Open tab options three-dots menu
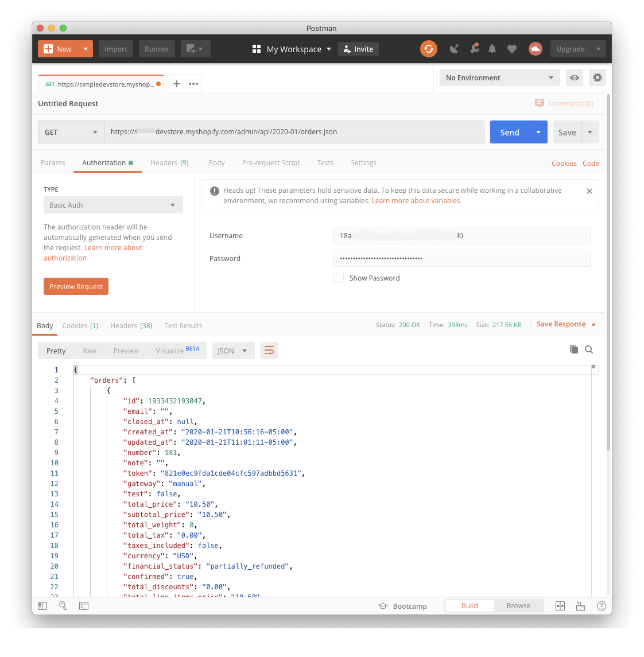The image size is (644, 657). tap(193, 84)
